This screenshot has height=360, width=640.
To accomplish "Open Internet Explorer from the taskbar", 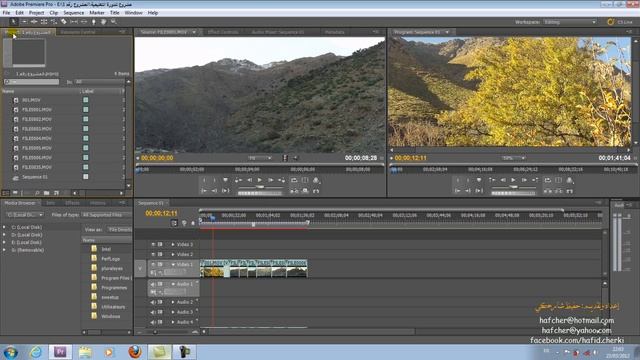I will pos(36,351).
